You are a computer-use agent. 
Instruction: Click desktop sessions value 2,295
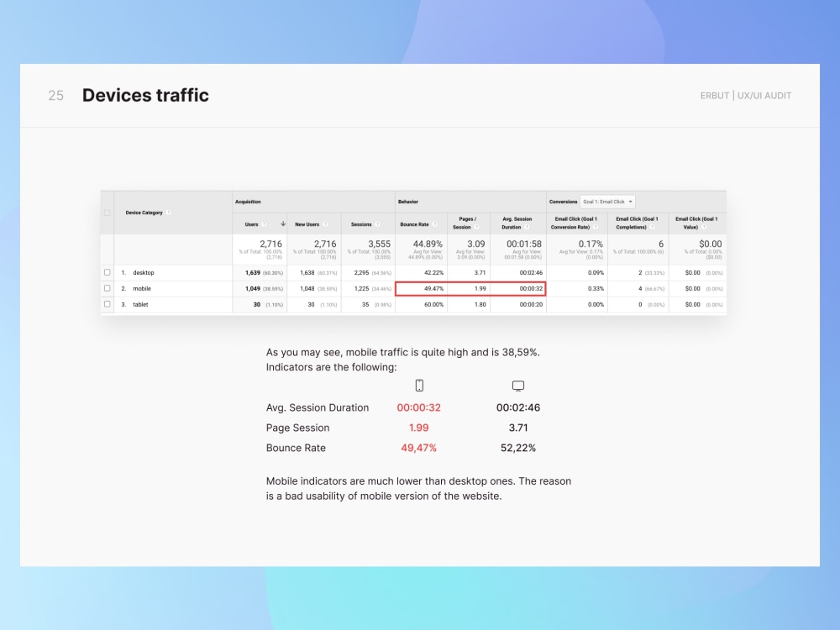[x=361, y=273]
